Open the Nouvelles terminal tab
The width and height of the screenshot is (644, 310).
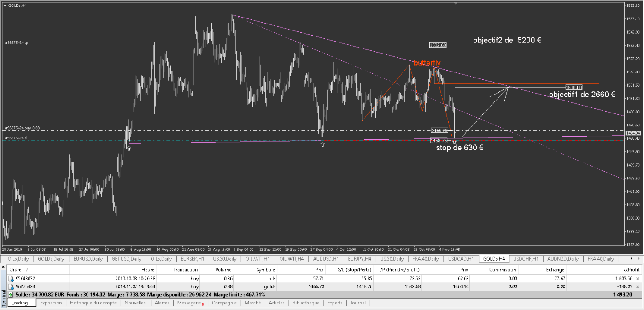point(135,303)
